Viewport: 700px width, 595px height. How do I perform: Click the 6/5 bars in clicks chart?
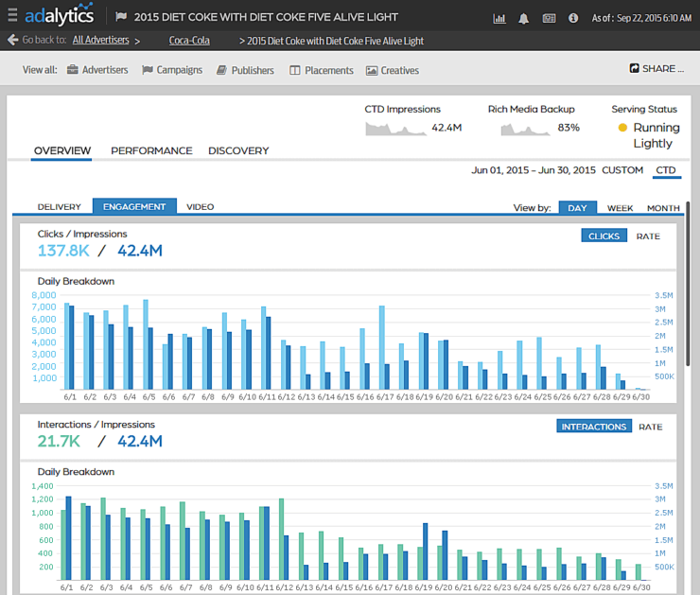point(148,344)
